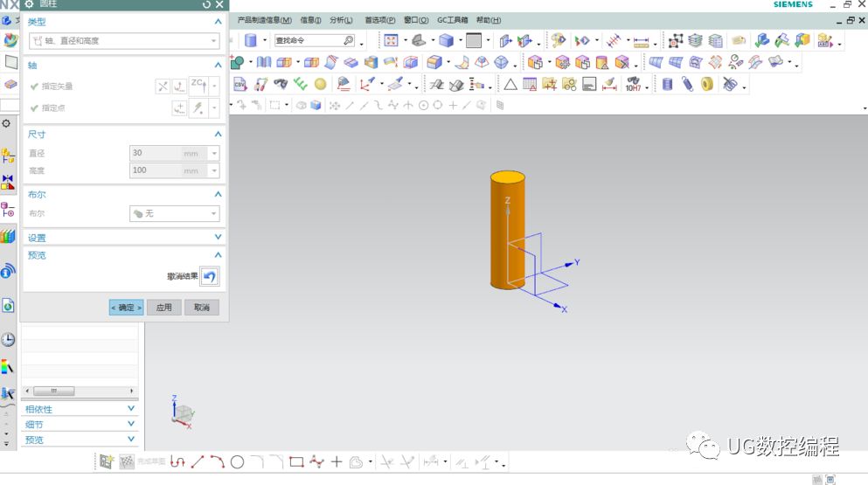Click the diameter input field
Viewport: 868px width, 485px height.
pyautogui.click(x=154, y=153)
